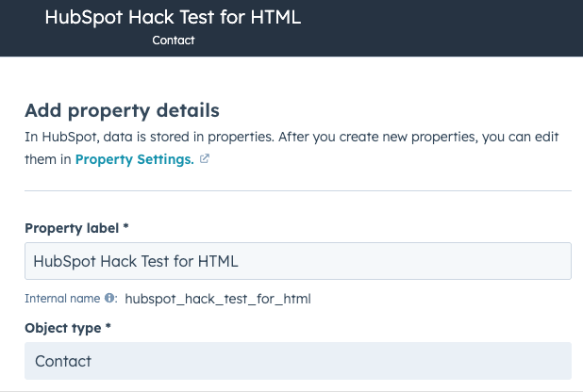Click the Add property details heading
Screen dimensions: 583x392
[122, 111]
